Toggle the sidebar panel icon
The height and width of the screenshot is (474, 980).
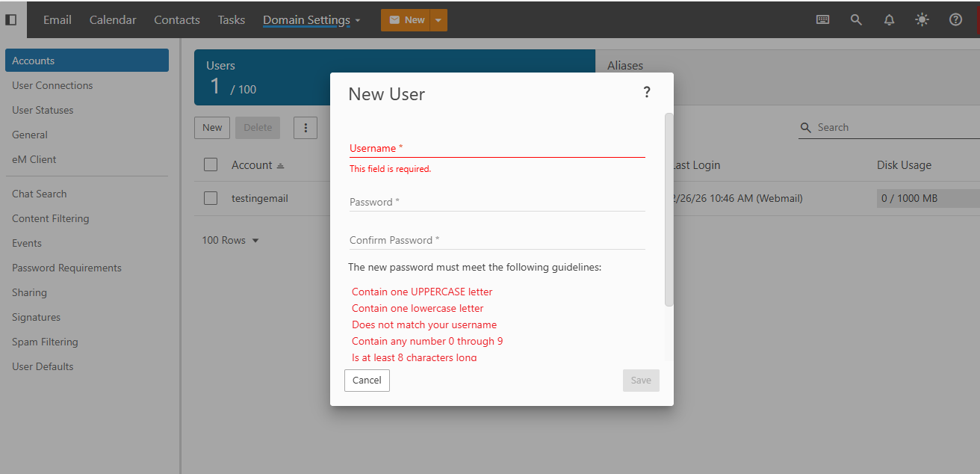click(x=11, y=19)
